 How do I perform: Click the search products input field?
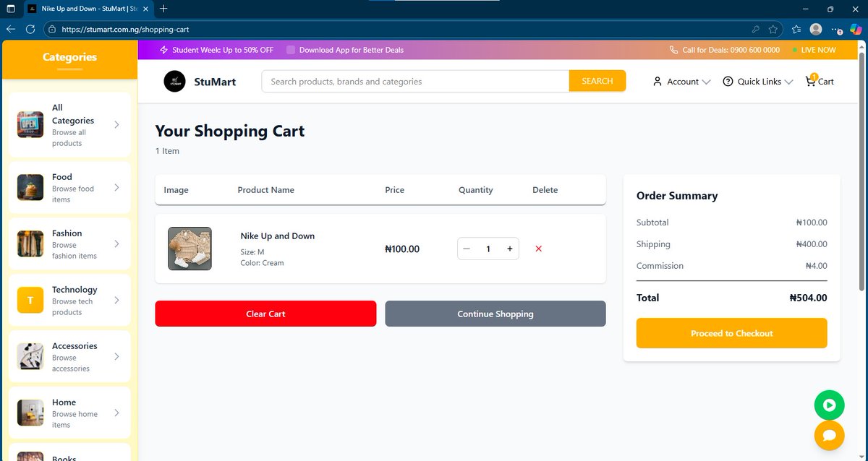[416, 81]
